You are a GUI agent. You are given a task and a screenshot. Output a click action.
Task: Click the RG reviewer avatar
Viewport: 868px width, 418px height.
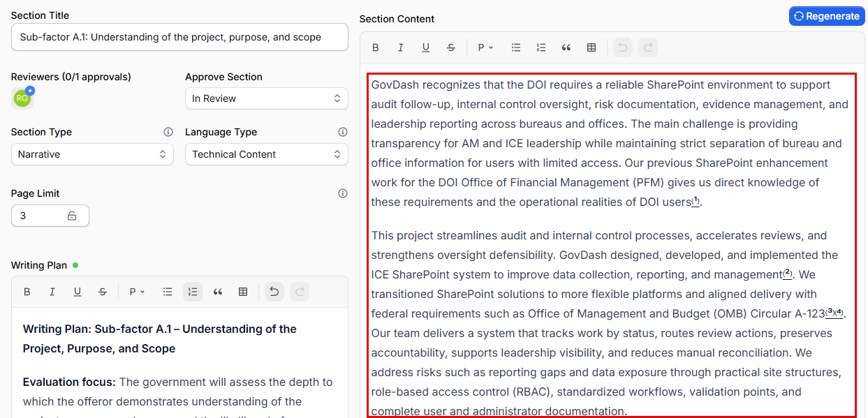(x=22, y=98)
